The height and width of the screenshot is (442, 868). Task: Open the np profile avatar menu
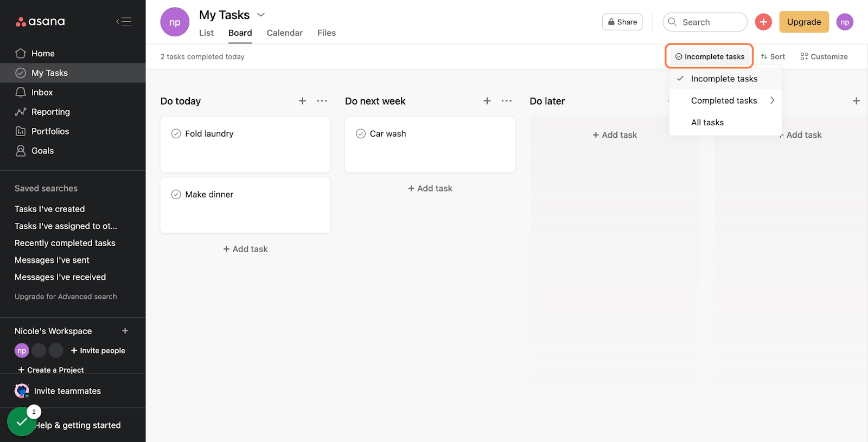click(x=845, y=22)
